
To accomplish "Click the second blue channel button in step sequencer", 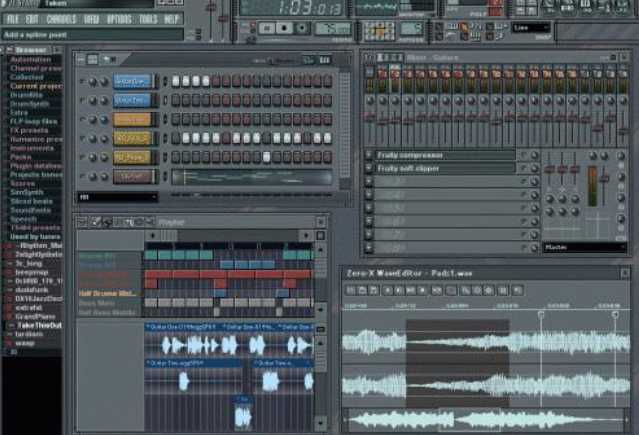I will (132, 100).
